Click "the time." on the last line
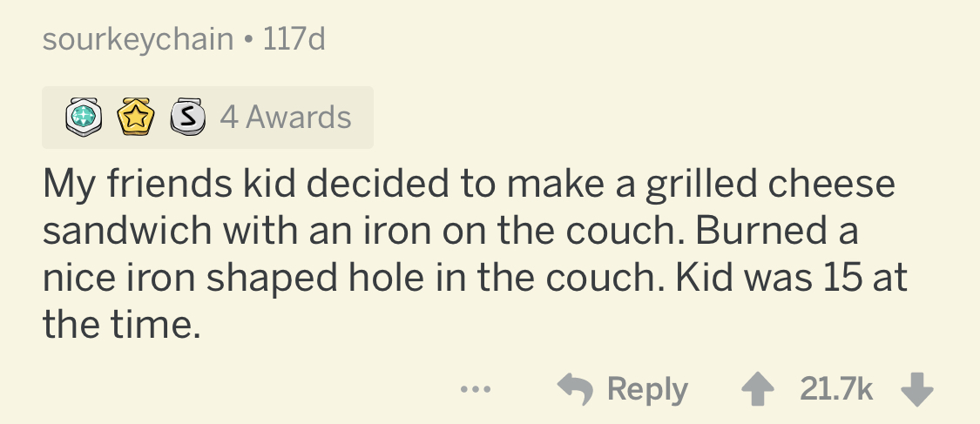The image size is (980, 424). (x=120, y=326)
